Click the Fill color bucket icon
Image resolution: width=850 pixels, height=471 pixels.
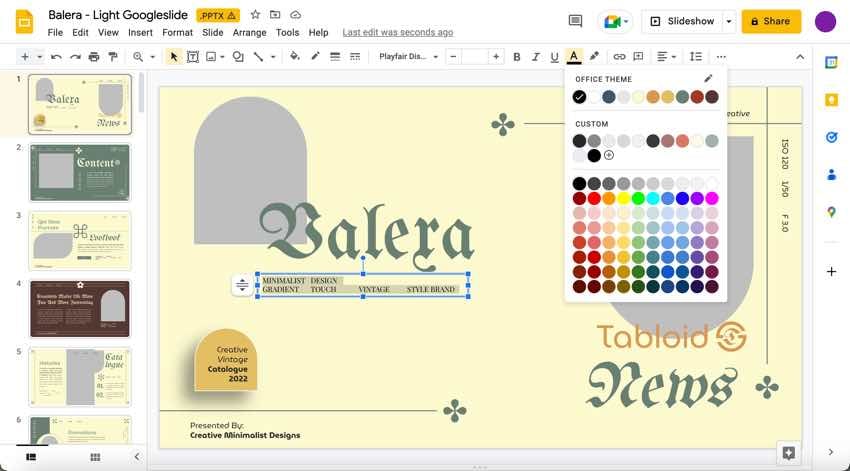294,57
